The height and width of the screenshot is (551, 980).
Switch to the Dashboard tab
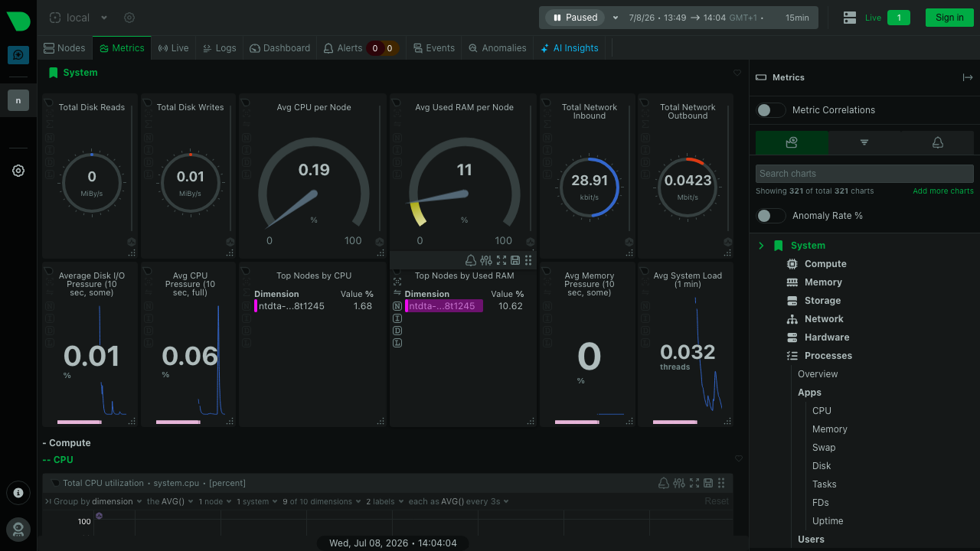click(280, 47)
